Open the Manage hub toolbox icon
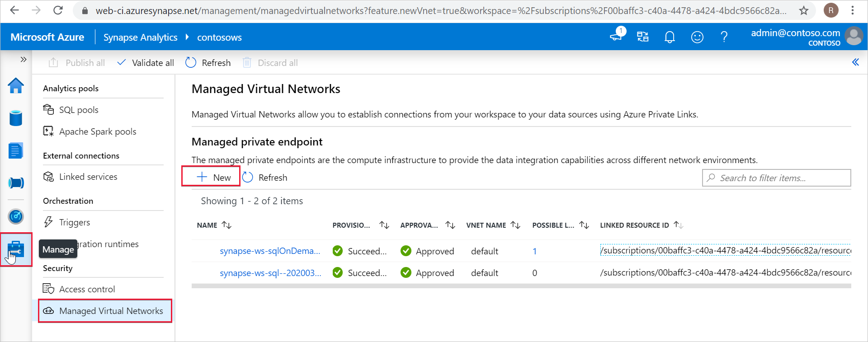Image resolution: width=868 pixels, height=342 pixels. point(16,249)
